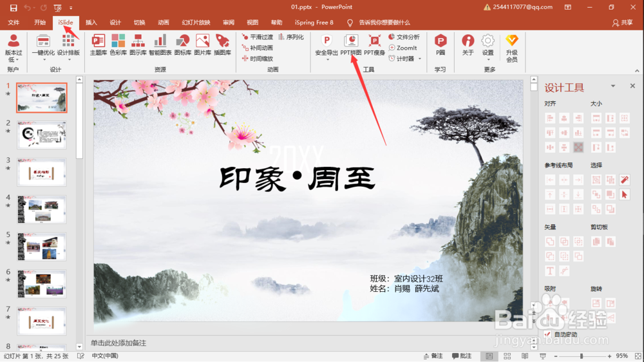644x362 pixels.
Task: Open the 插图库 illustration library
Action: [x=222, y=44]
